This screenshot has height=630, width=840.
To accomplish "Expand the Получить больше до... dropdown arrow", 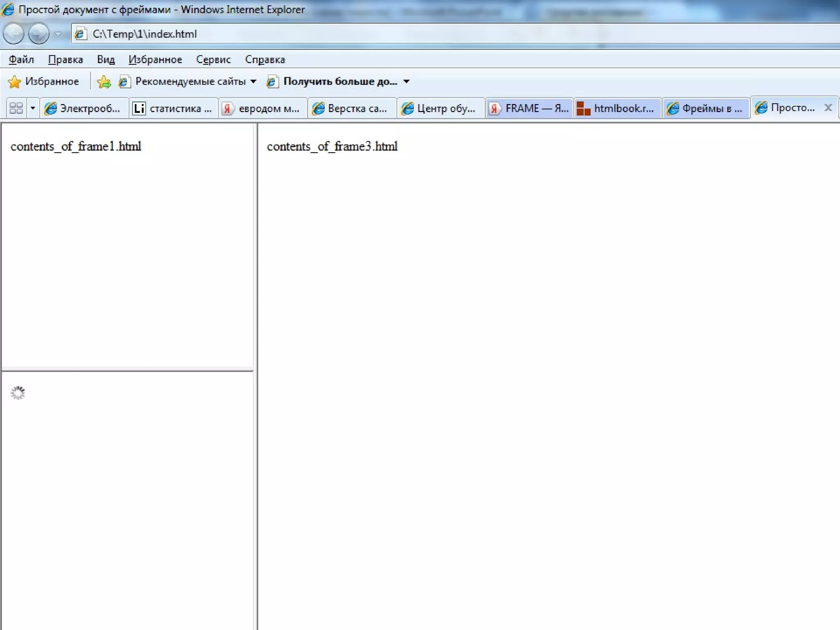I will (x=406, y=82).
